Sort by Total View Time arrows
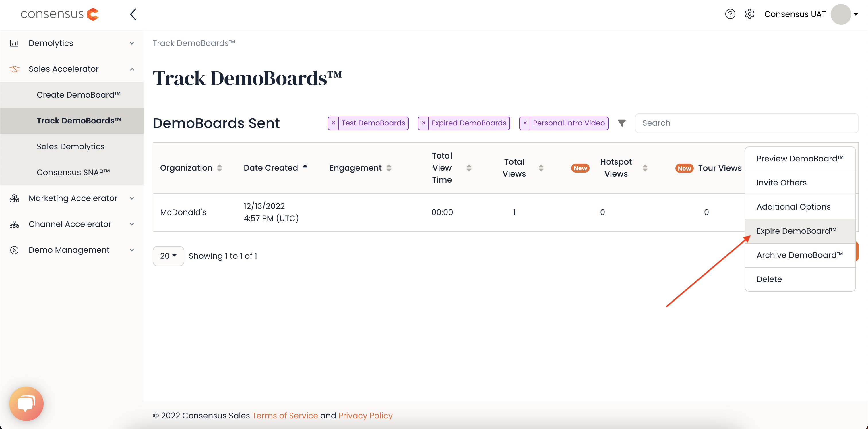 [x=469, y=168]
